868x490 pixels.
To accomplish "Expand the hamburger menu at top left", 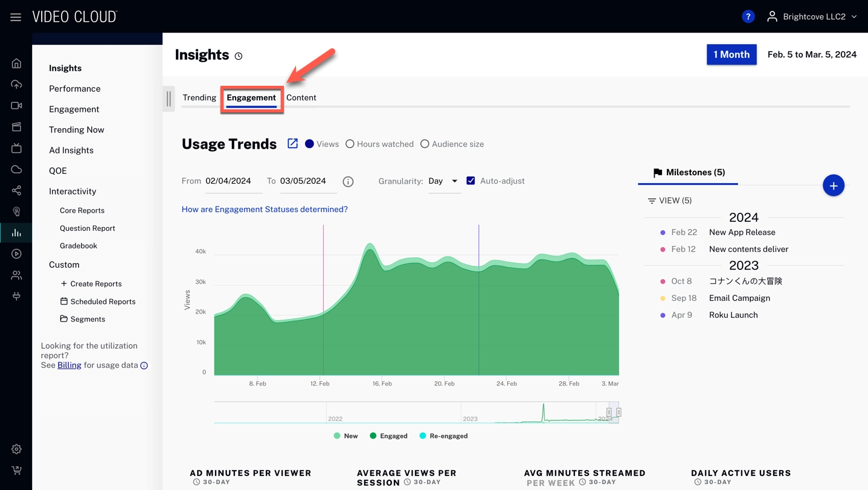I will (16, 16).
